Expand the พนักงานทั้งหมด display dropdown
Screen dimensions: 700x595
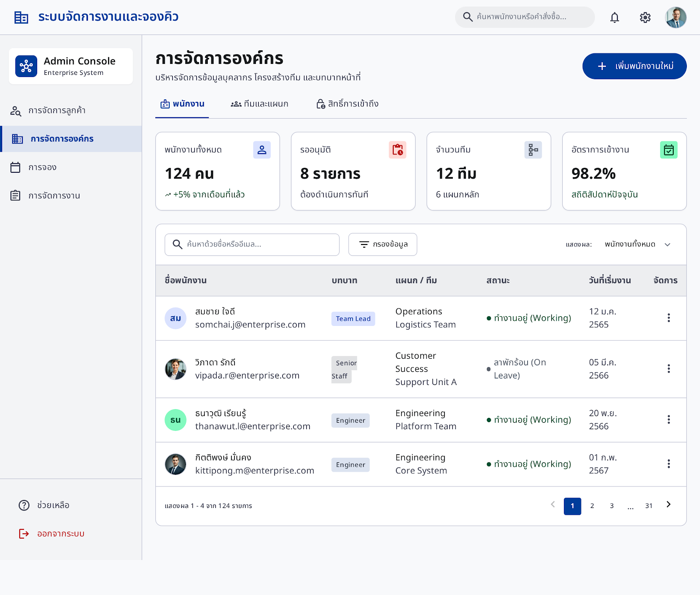tap(638, 245)
